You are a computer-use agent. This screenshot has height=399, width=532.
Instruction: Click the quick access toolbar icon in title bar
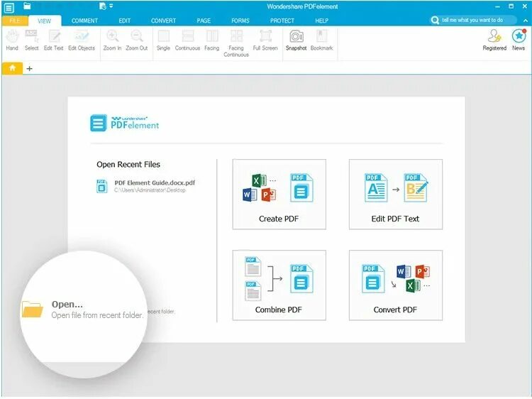click(102, 6)
